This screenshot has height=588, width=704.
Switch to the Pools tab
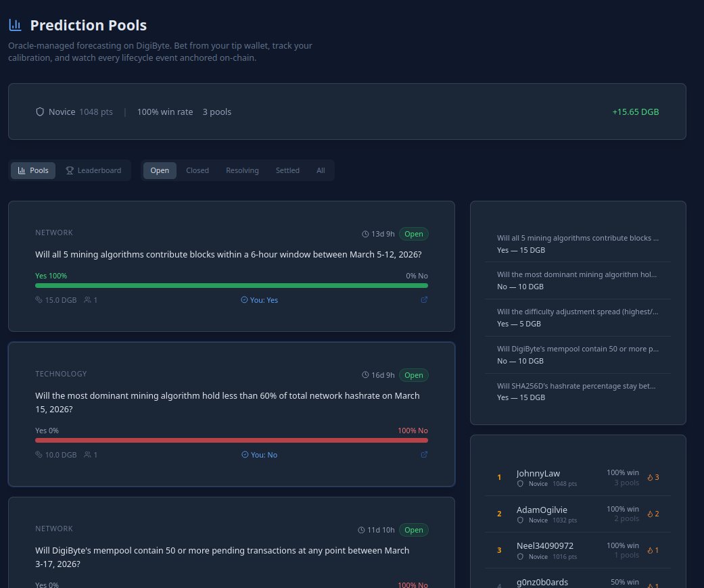pos(33,170)
